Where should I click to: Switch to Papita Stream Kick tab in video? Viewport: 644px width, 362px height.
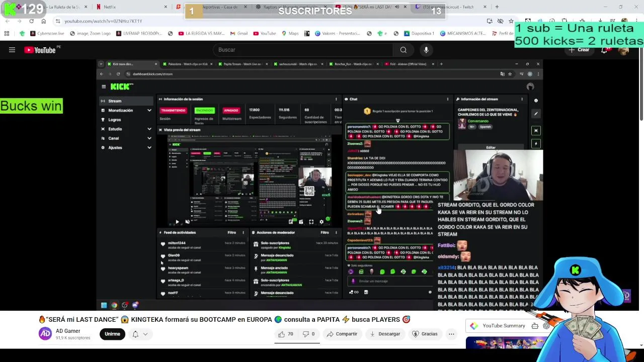pos(242,64)
